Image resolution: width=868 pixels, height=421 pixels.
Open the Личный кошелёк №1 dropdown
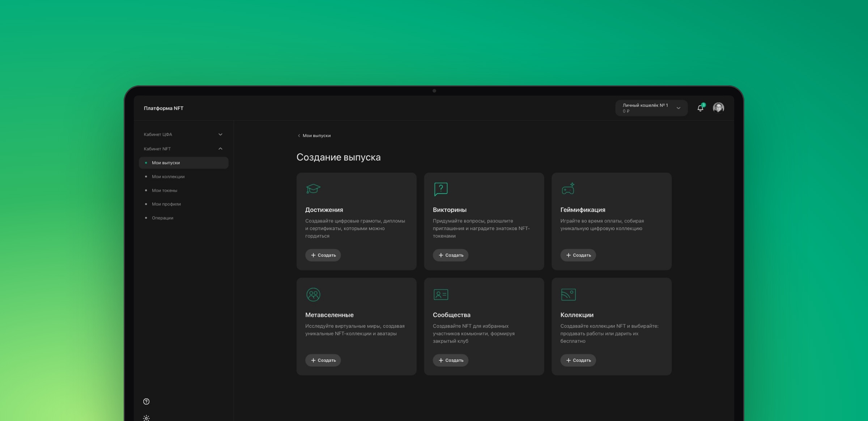(x=651, y=108)
